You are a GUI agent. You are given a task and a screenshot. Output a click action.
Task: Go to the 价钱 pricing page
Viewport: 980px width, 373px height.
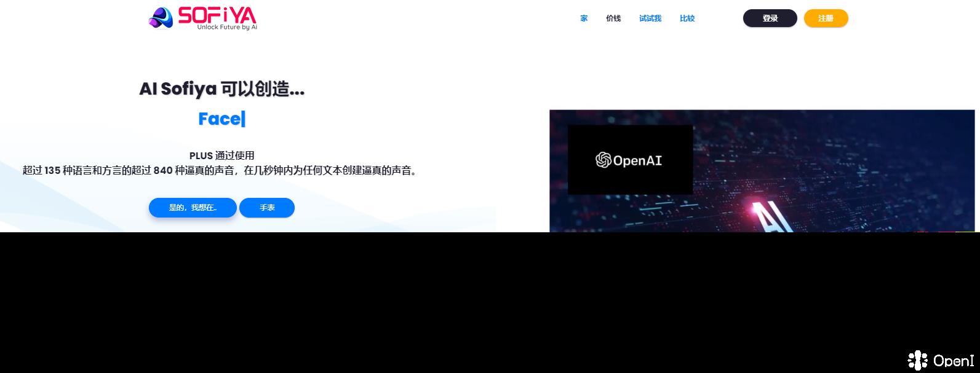tap(613, 18)
